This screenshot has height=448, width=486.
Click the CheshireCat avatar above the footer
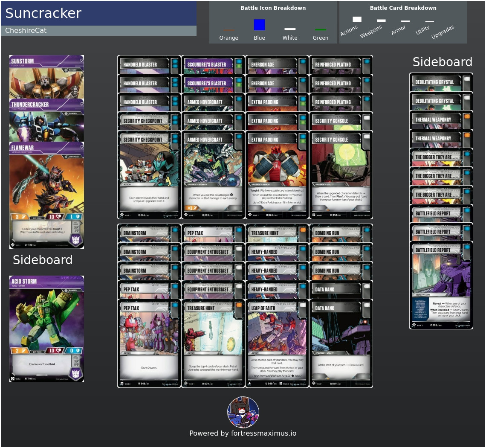(243, 412)
